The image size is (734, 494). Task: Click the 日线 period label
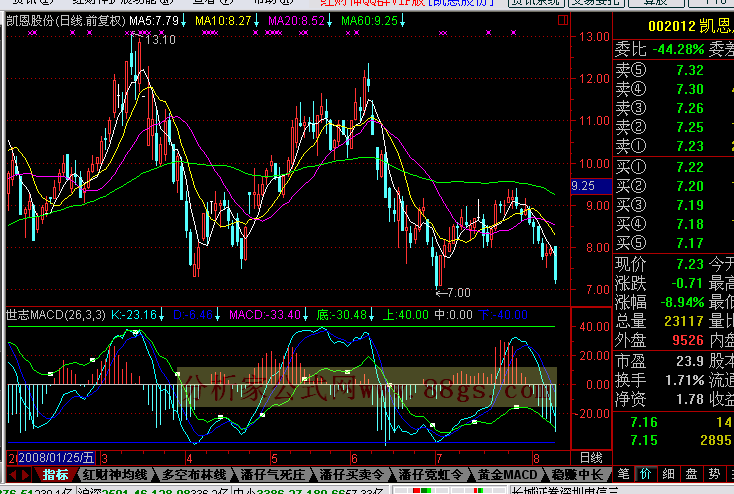pos(591,457)
